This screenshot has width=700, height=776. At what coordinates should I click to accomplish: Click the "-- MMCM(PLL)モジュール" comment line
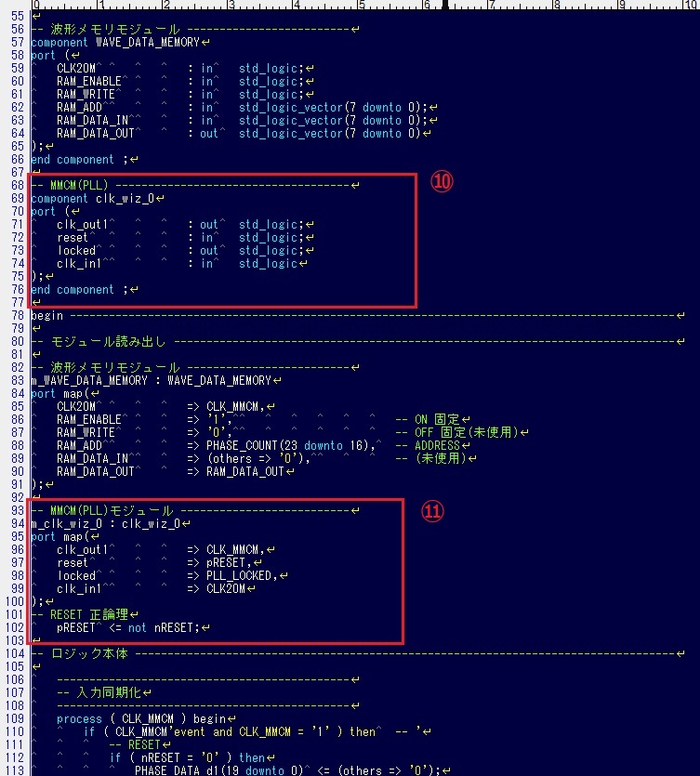[101, 510]
